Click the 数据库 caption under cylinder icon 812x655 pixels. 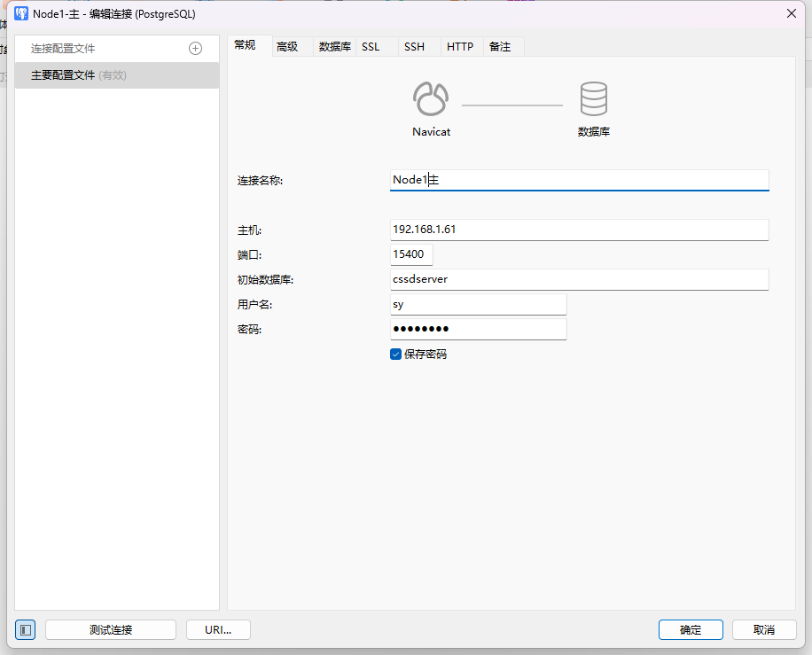click(x=593, y=132)
